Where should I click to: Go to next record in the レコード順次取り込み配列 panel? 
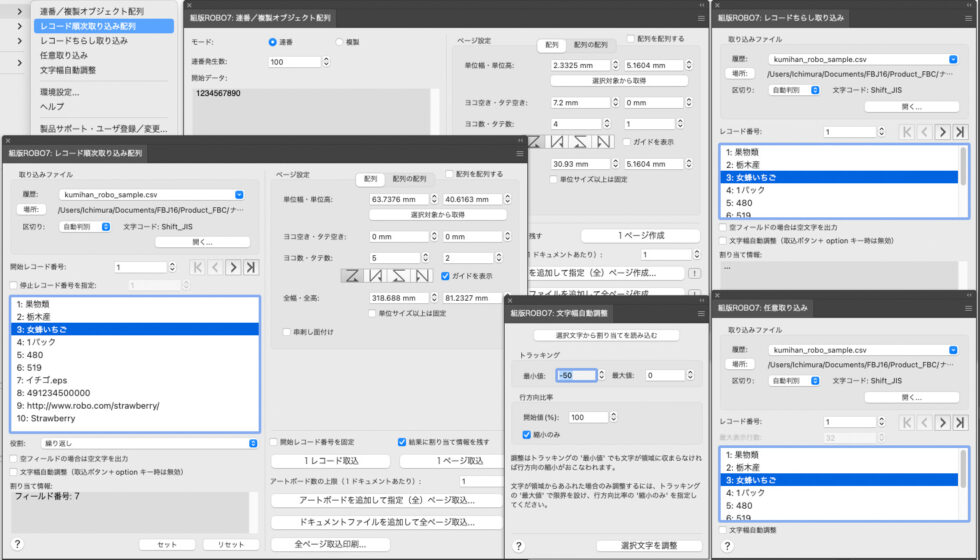[x=233, y=267]
